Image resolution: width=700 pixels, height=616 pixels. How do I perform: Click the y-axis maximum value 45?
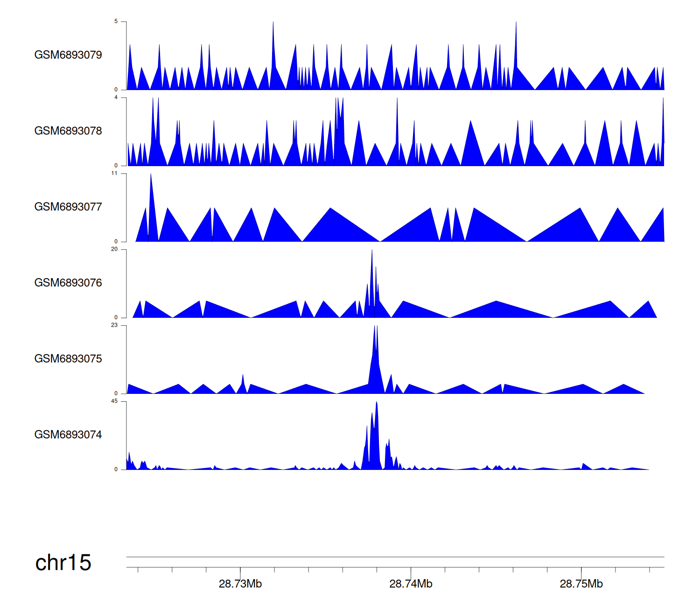pyautogui.click(x=114, y=401)
